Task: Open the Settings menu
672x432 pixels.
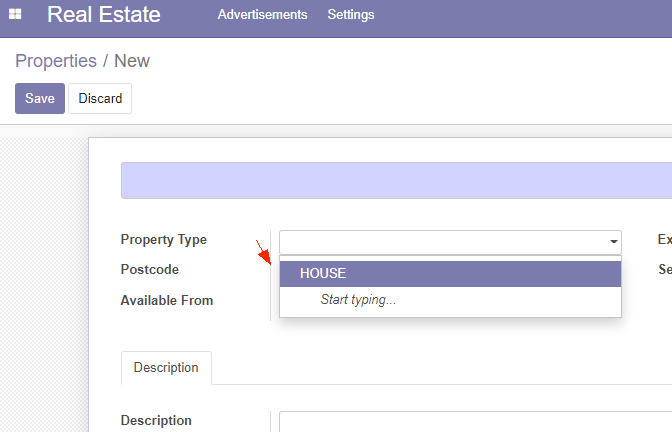Action: click(x=351, y=15)
